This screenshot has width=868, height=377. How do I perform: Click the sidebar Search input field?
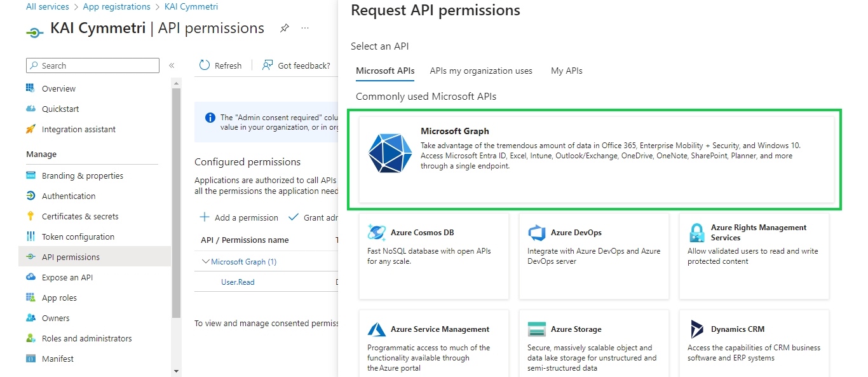click(x=93, y=65)
